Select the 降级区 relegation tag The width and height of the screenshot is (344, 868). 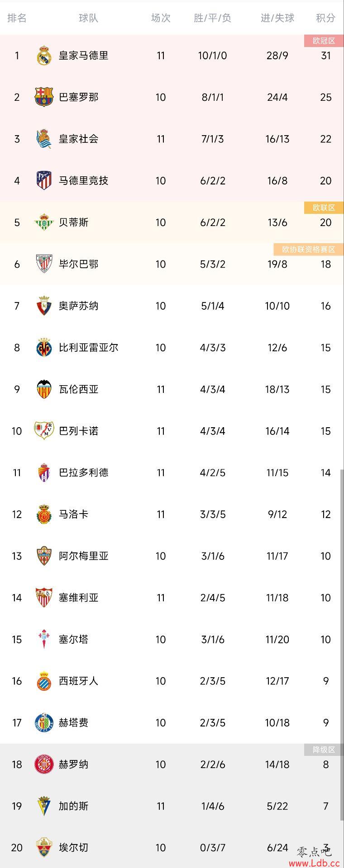pos(324,750)
